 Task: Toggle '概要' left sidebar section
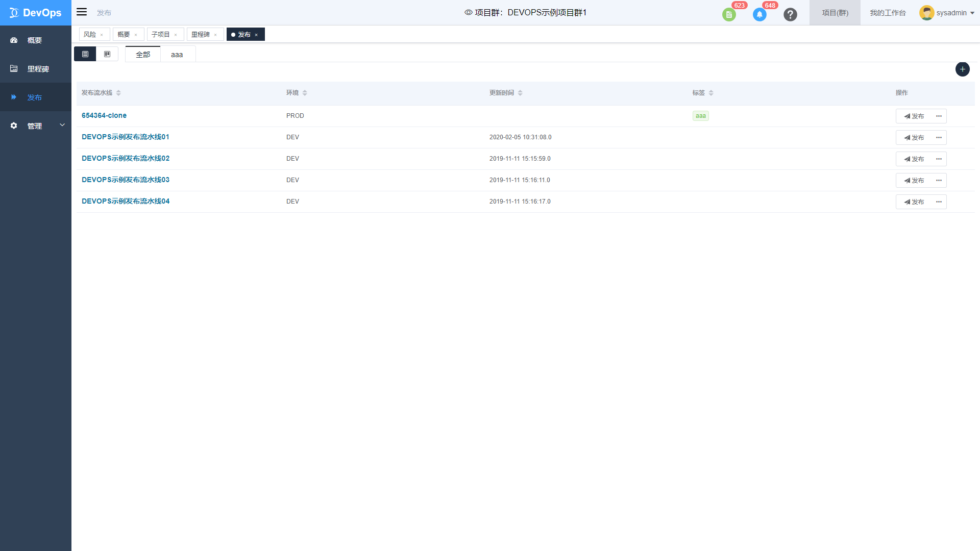point(35,40)
